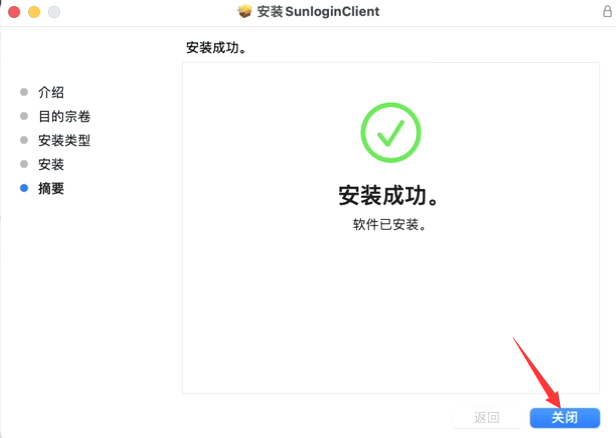Click the blue 关闭 button
616x438 pixels.
(565, 418)
